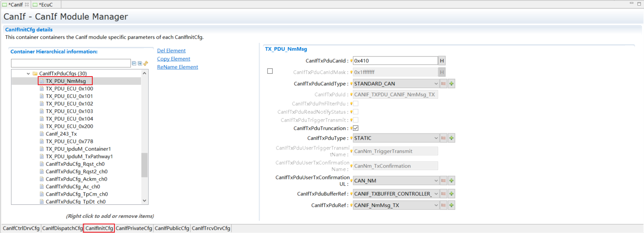Collapse the CanIfTxPduCfgs tree node
The height and width of the screenshot is (233, 644).
tap(28, 74)
